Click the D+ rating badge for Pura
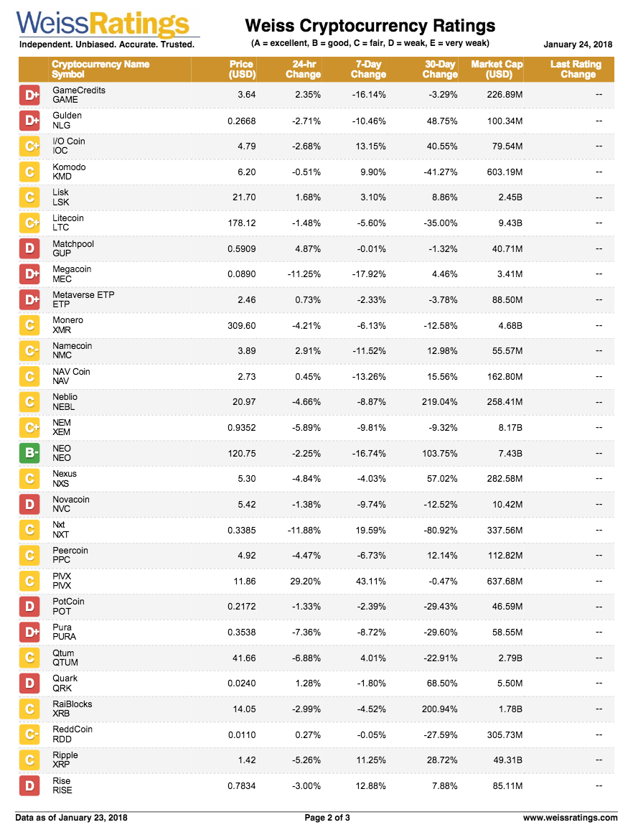The height and width of the screenshot is (840, 633). (29, 632)
